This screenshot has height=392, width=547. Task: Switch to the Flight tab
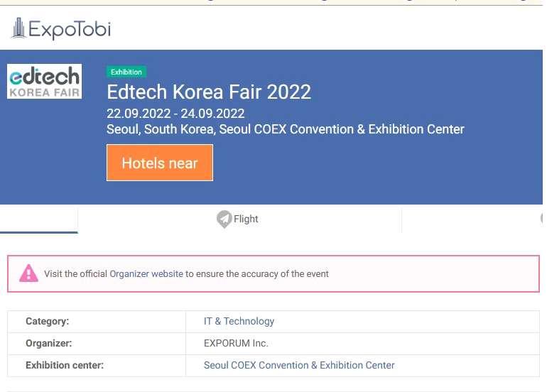click(239, 219)
